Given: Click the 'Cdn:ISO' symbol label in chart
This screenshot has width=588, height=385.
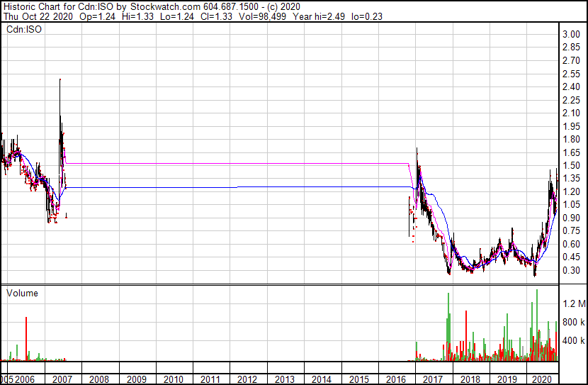Looking at the screenshot, I should pos(24,29).
